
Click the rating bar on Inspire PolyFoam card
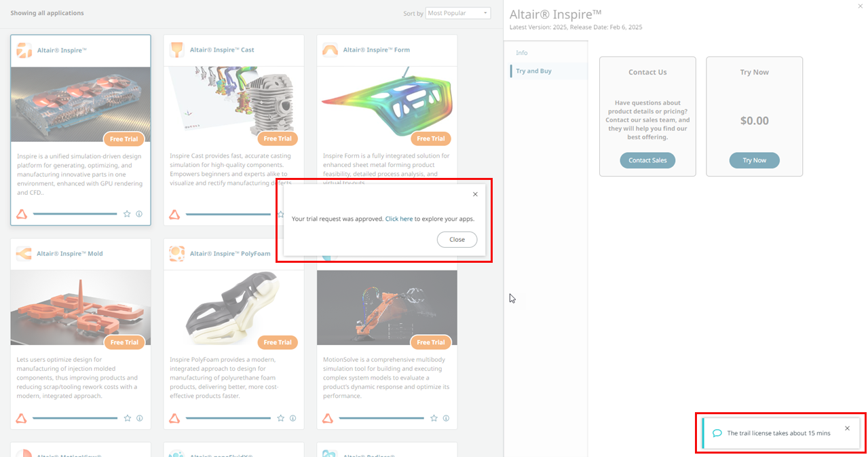click(x=228, y=418)
